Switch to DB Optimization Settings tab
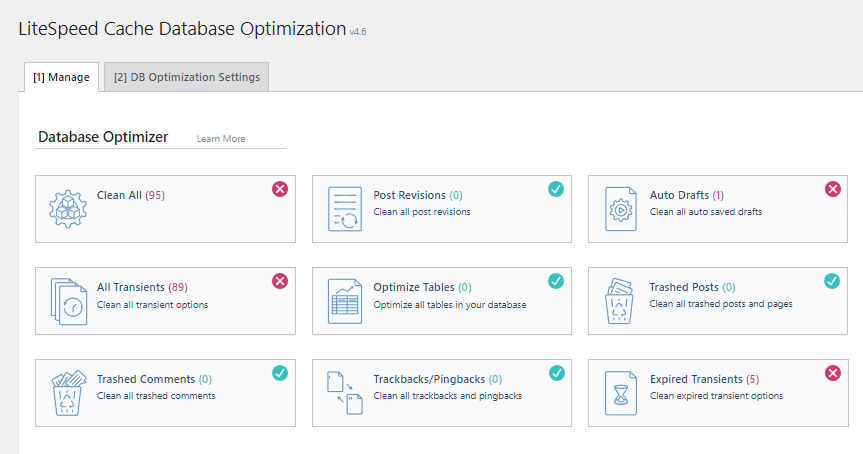863x454 pixels. [x=187, y=77]
